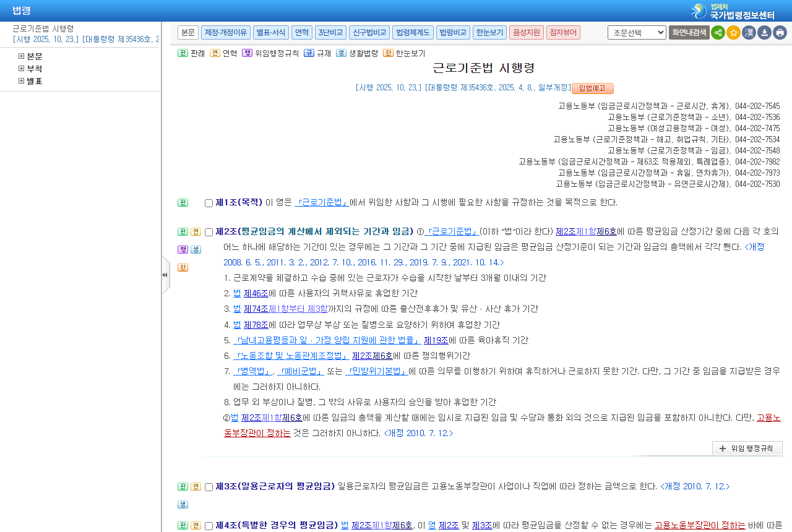Image resolution: width=792 pixels, height=532 pixels.
Task: Collapse the left sidebar panel handle
Action: pyautogui.click(x=165, y=275)
